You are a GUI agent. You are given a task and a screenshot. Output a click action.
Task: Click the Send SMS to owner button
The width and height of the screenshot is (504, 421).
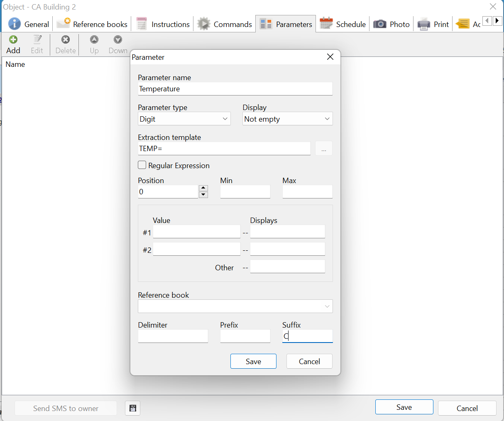point(66,408)
